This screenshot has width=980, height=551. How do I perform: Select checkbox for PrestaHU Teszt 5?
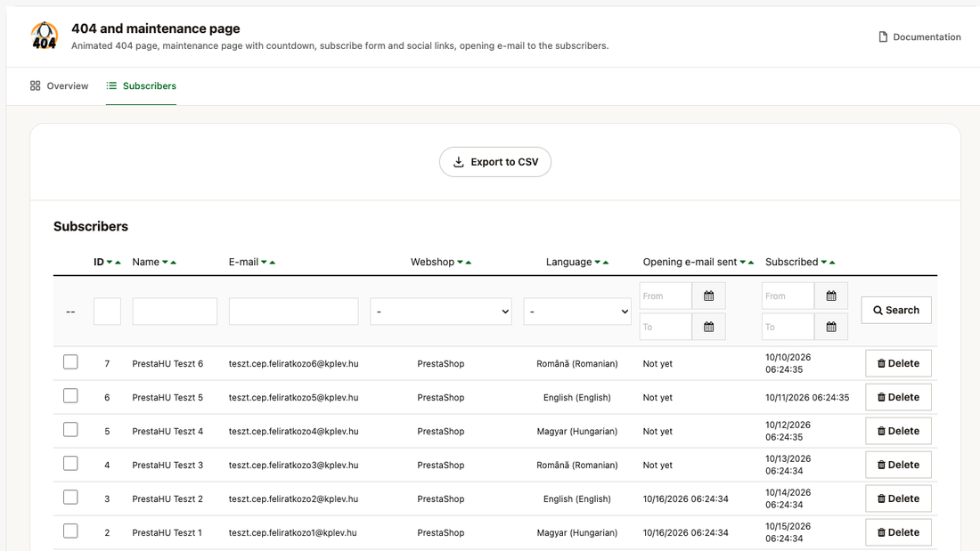tap(70, 396)
